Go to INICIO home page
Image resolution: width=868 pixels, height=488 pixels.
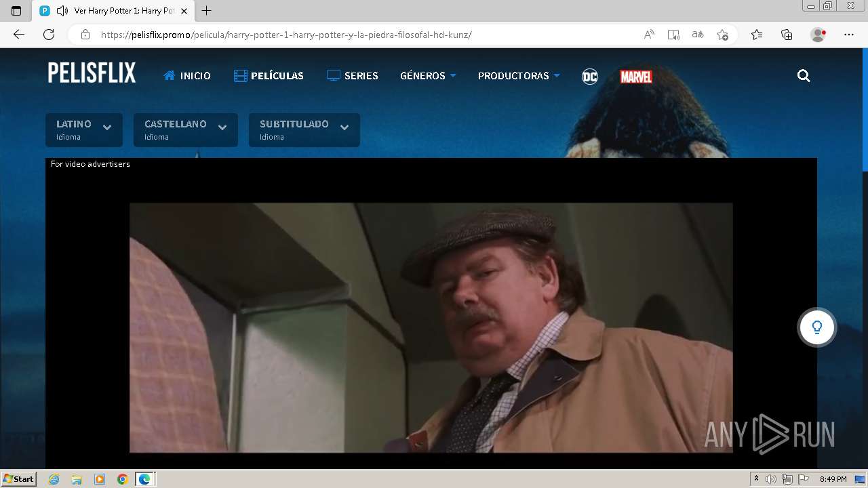click(x=187, y=76)
